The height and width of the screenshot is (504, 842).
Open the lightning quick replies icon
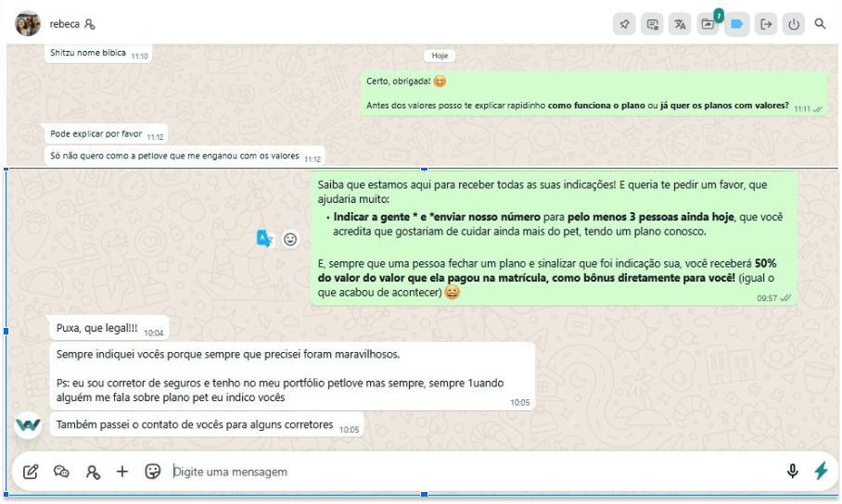click(821, 471)
